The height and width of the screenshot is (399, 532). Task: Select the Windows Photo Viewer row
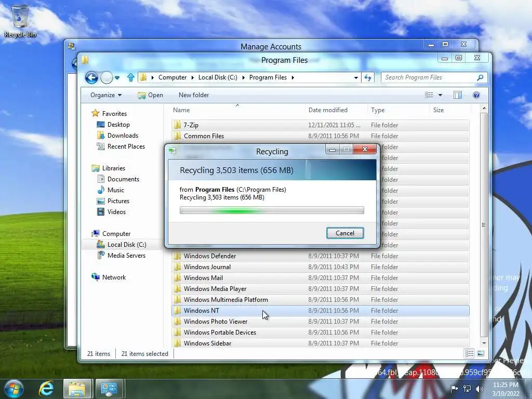[x=320, y=321]
